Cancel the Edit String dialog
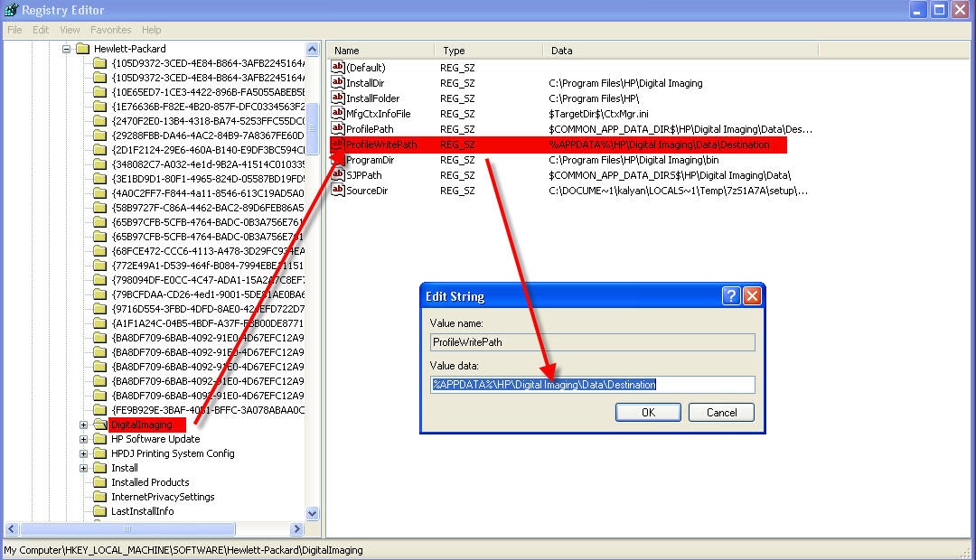Screen dimensions: 976x560 tap(721, 413)
